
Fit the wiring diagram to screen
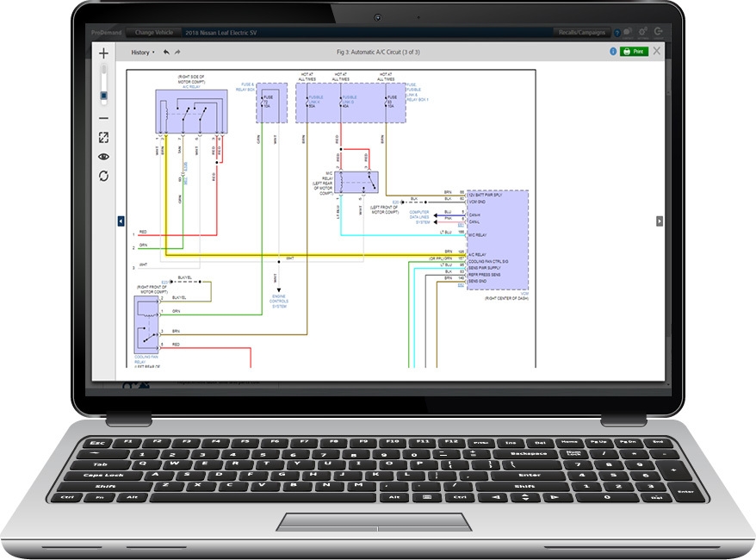[x=103, y=138]
